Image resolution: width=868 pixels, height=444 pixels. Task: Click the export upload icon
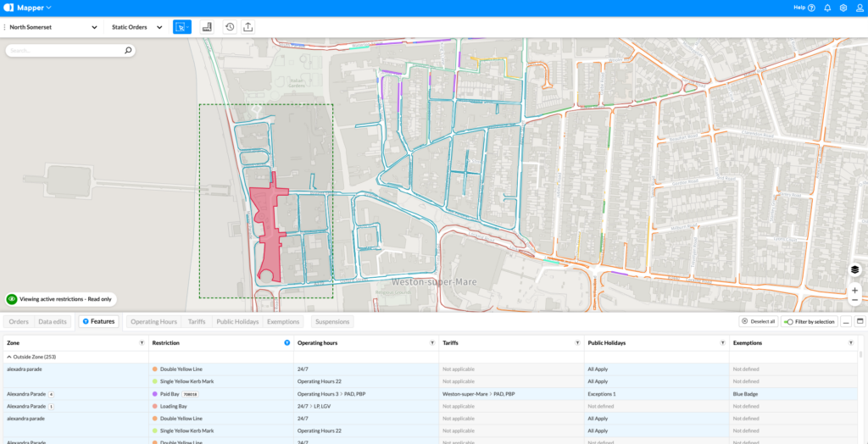click(x=248, y=27)
